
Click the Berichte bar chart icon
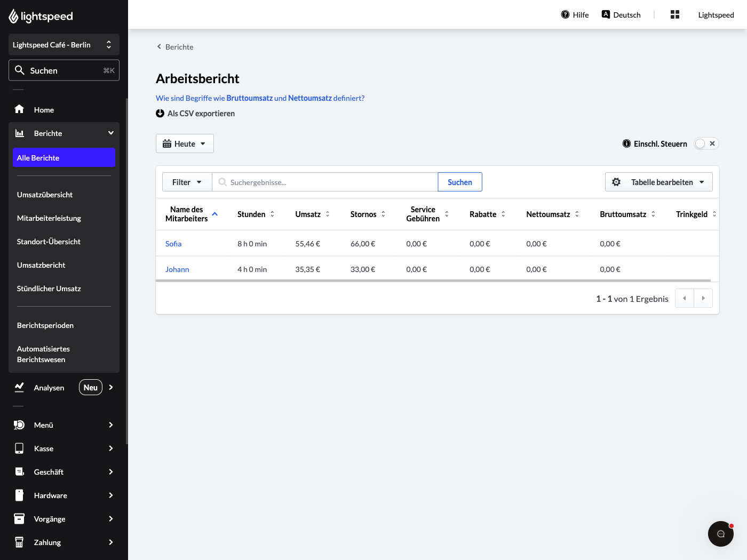[19, 133]
